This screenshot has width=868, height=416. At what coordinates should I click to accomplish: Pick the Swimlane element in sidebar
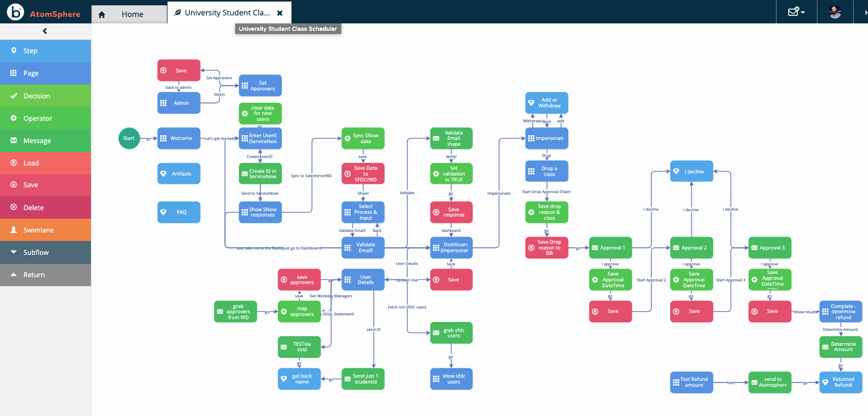tap(45, 230)
